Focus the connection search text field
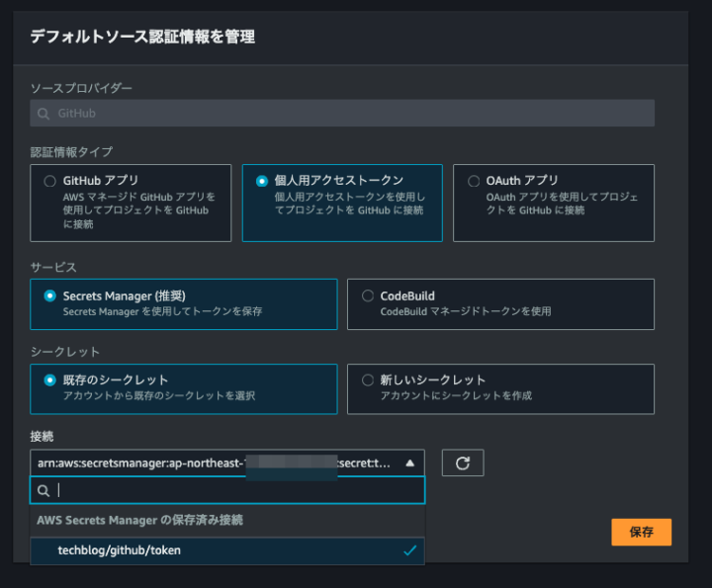This screenshot has width=712, height=588. click(237, 490)
